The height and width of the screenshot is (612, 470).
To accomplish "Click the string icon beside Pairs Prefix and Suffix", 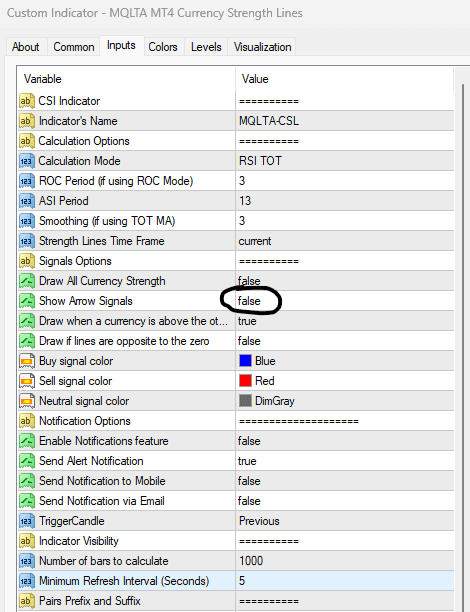I will [x=27, y=601].
